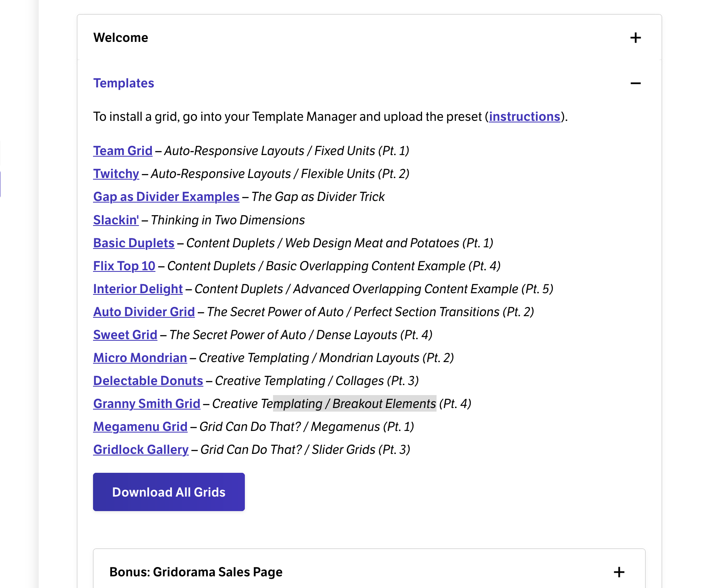Follow the Auto Divider Grid link
This screenshot has width=712, height=588.
pos(144,312)
